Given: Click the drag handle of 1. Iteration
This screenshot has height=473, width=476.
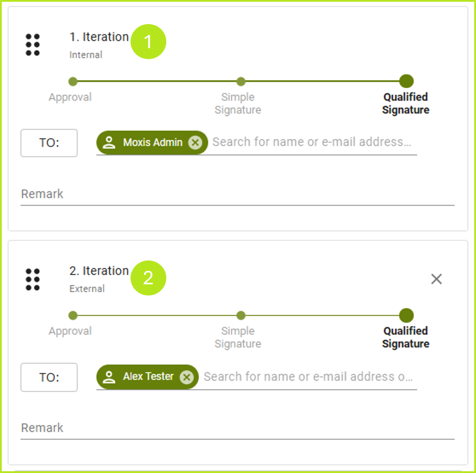Looking at the screenshot, I should coord(33,45).
